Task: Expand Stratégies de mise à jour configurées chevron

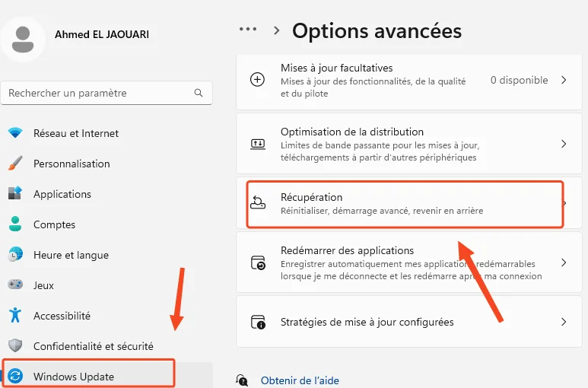Action: tap(564, 322)
